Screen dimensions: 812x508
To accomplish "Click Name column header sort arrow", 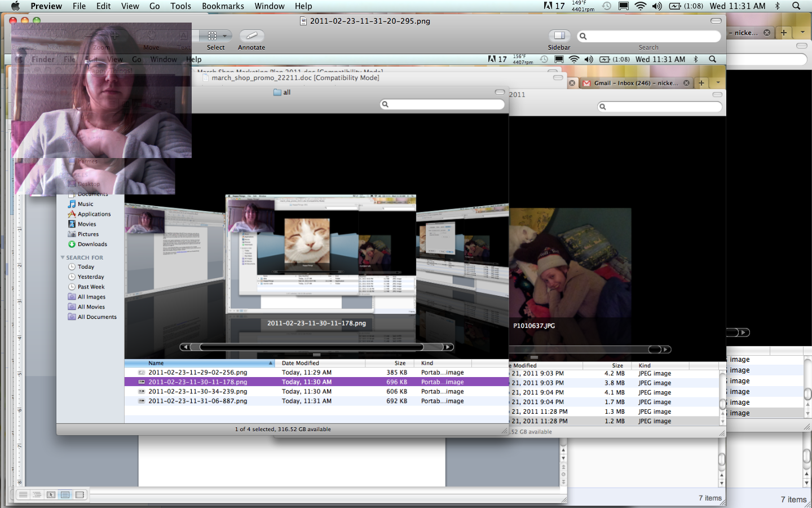I will (271, 364).
